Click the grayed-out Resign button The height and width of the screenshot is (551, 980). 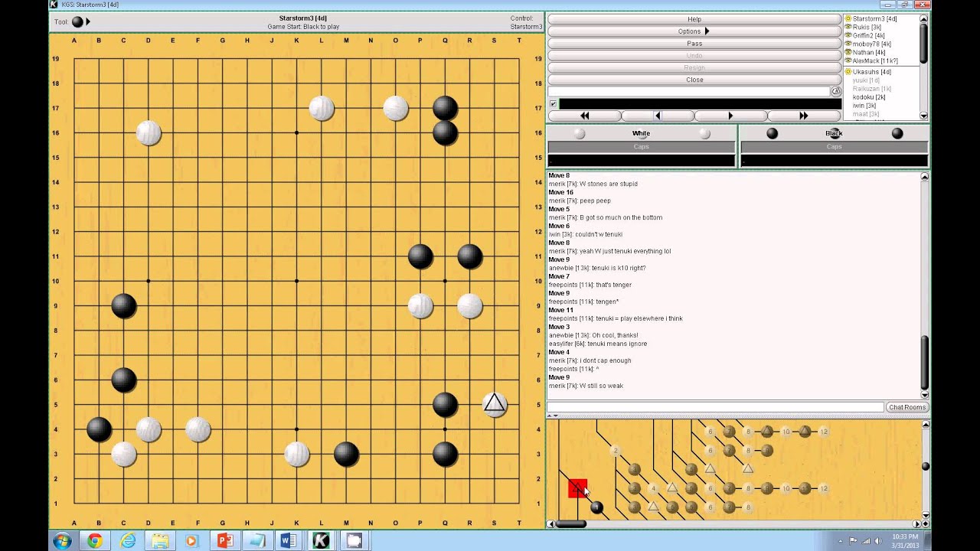(x=694, y=68)
